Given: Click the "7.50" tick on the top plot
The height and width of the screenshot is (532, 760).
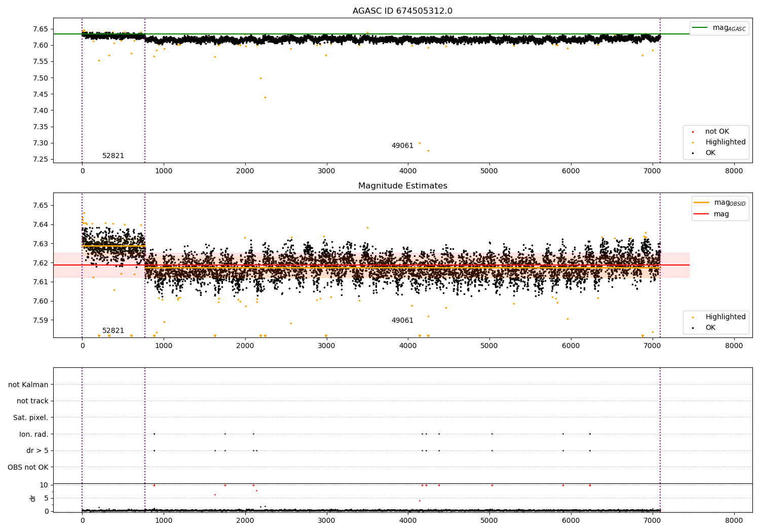Looking at the screenshot, I should [40, 78].
